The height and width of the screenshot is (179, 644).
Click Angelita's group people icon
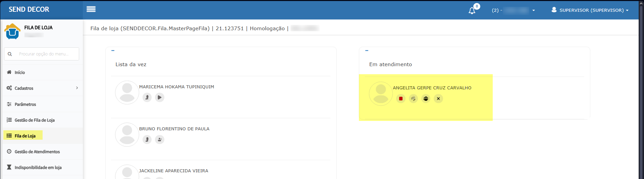click(x=426, y=98)
